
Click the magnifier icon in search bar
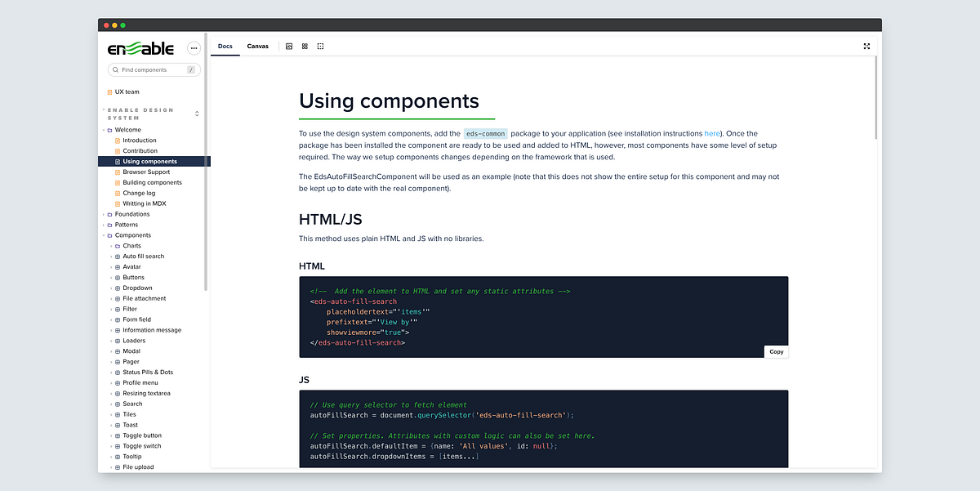115,69
